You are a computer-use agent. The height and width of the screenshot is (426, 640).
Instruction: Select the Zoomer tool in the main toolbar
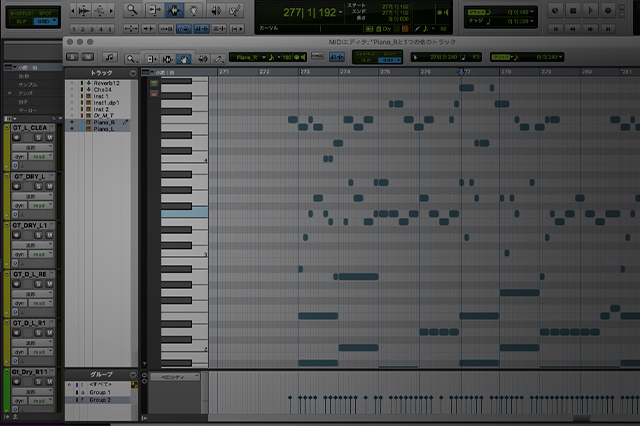pos(132,11)
